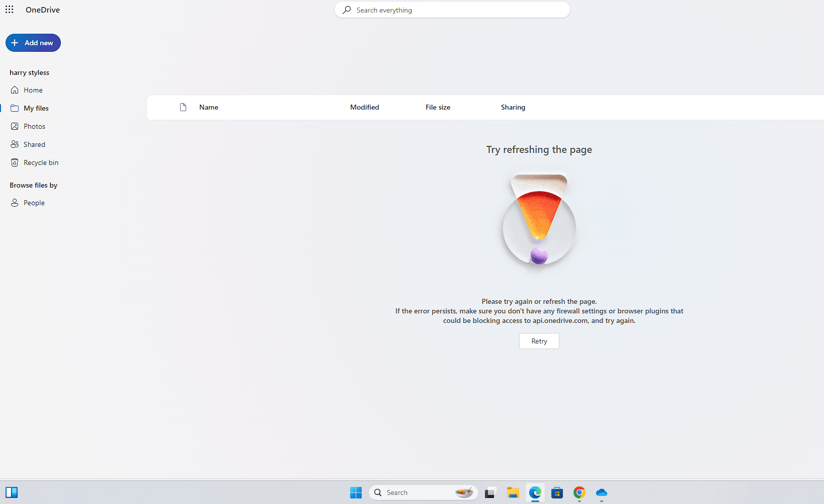824x504 pixels.
Task: Open the Widgets panel icon
Action: [x=12, y=492]
